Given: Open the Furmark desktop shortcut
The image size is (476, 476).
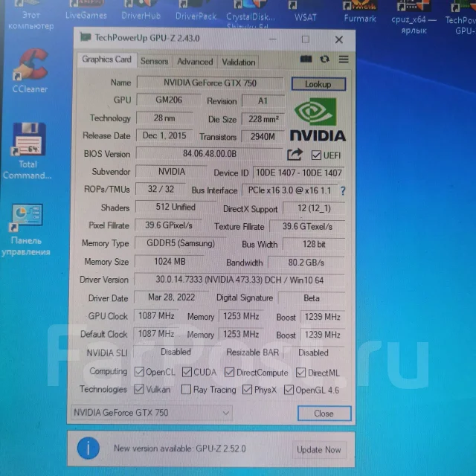Looking at the screenshot, I should pos(360,12).
